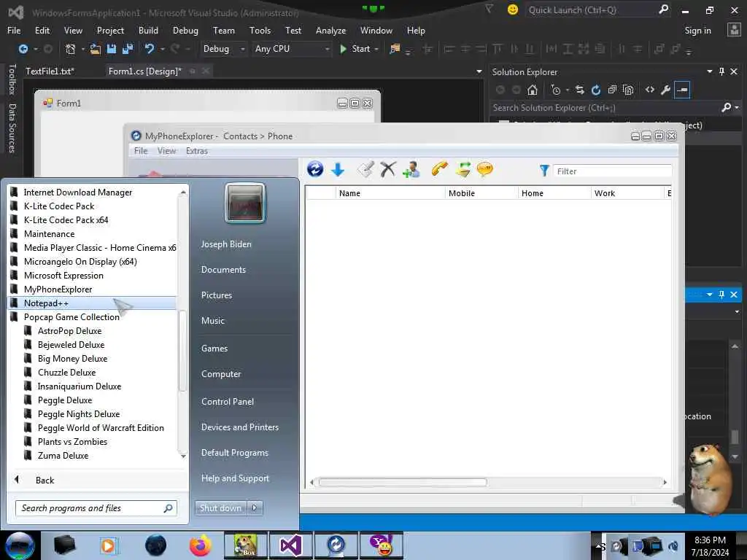Click into the MyPhoneExplorer Filter field
747x560 pixels.
pyautogui.click(x=613, y=171)
